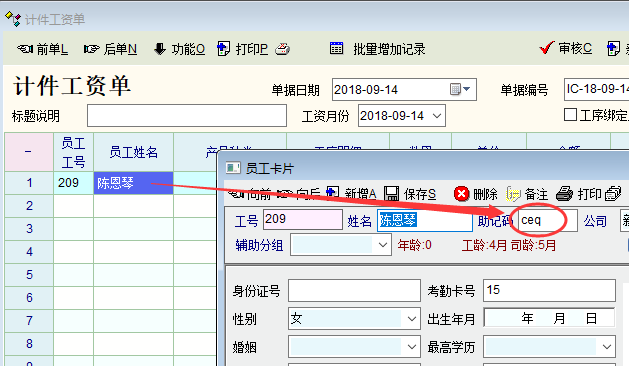629x366 pixels.
Task: Click the 后单N next record icon
Action: pyautogui.click(x=91, y=49)
